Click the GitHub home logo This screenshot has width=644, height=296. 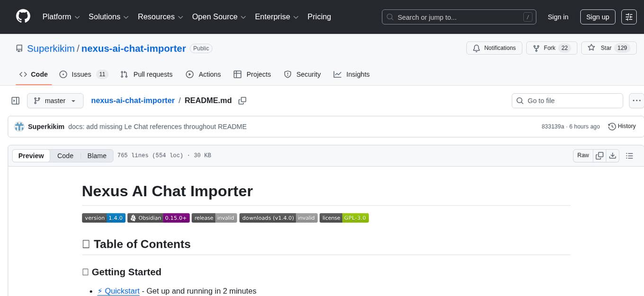coord(23,17)
